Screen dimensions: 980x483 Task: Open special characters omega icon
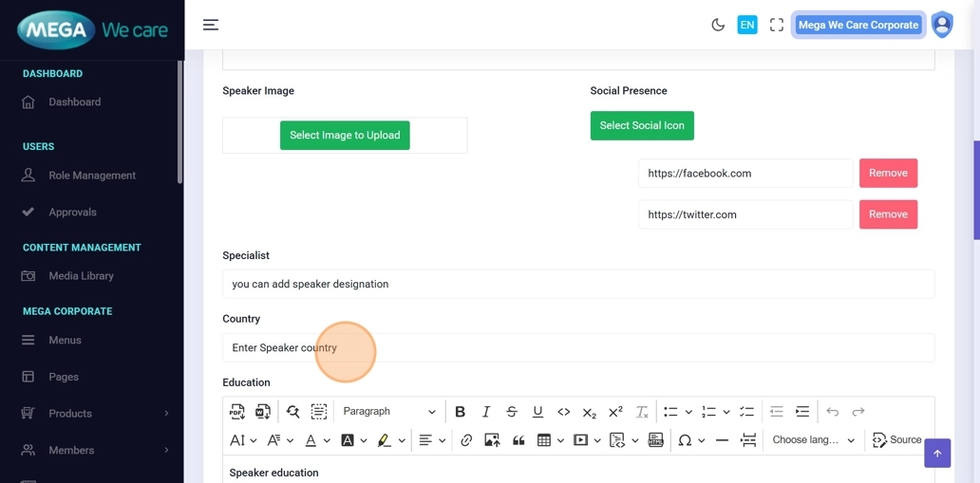[x=685, y=440]
